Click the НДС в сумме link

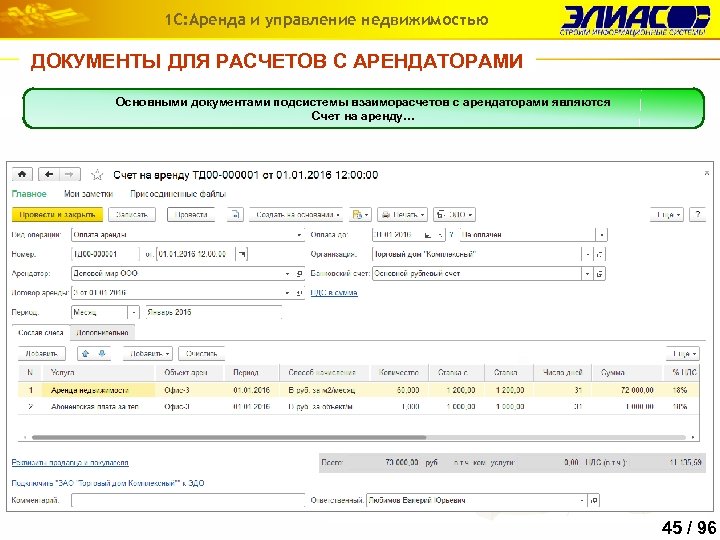click(334, 293)
